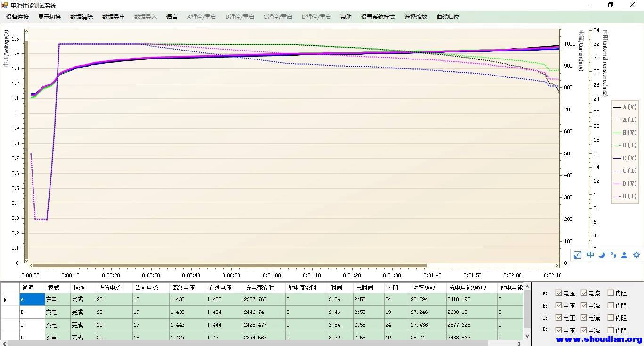
Task: Uncheck channel A 电流 checkbox
Action: [584, 293]
